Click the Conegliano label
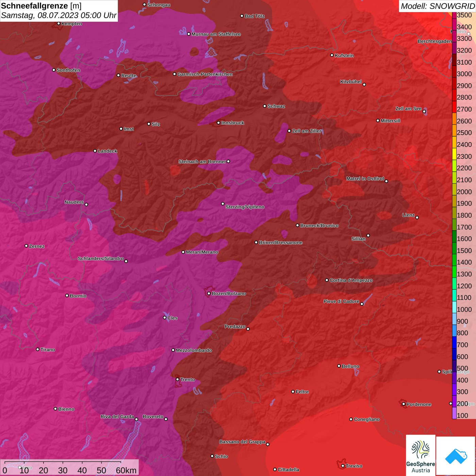 coord(367,419)
